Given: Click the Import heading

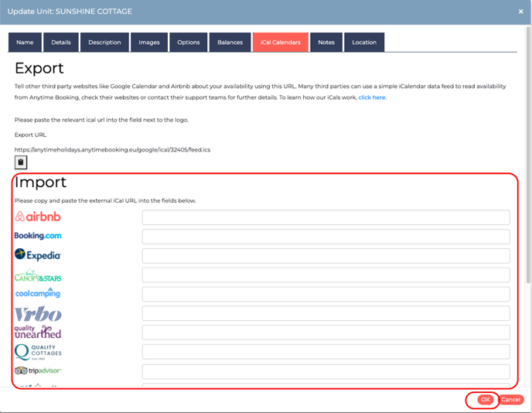Looking at the screenshot, I should [x=40, y=183].
